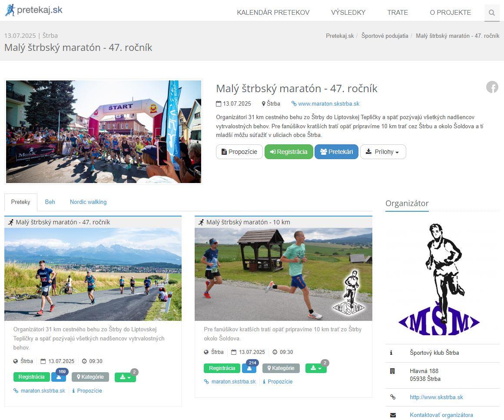
Task: Click the MŠM organizer logo
Action: (439, 279)
